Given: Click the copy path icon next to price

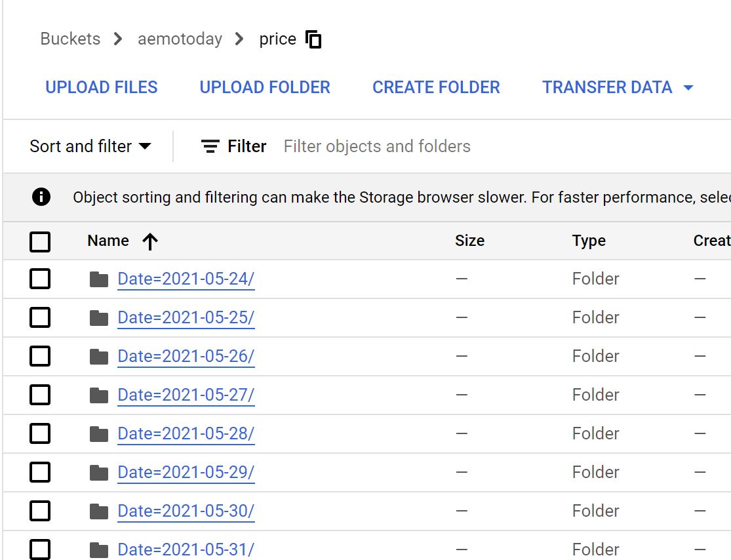Looking at the screenshot, I should pyautogui.click(x=313, y=39).
